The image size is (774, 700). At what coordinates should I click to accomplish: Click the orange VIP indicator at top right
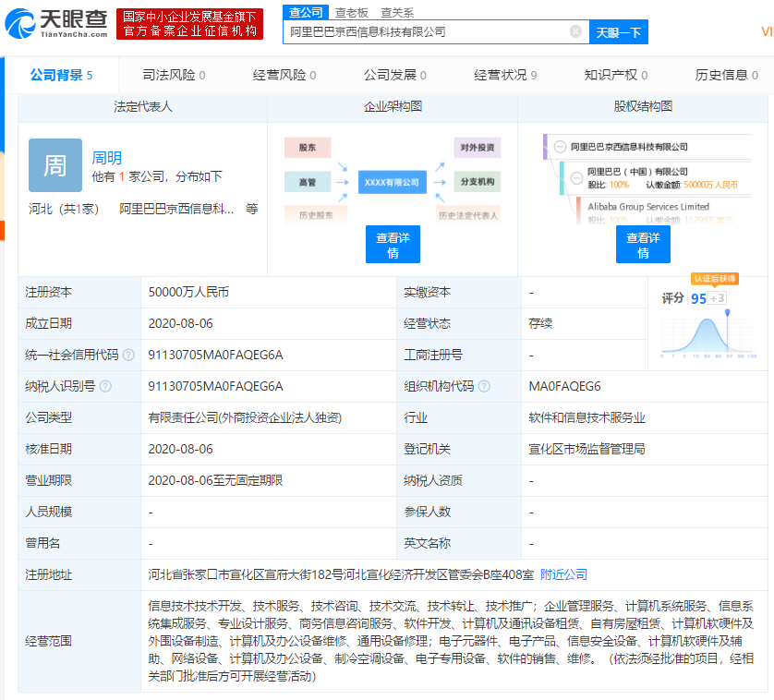(x=766, y=30)
